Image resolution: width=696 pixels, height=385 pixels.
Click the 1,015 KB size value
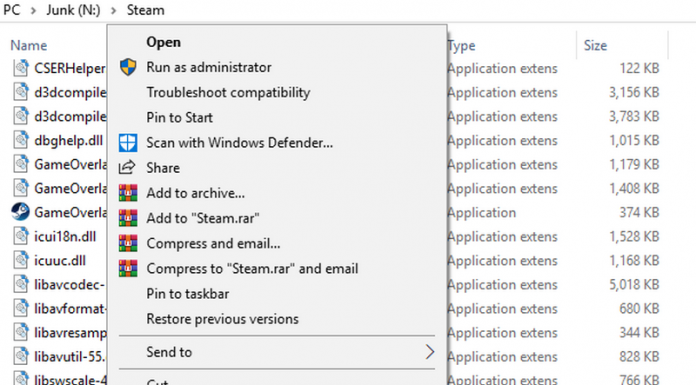pyautogui.click(x=634, y=140)
